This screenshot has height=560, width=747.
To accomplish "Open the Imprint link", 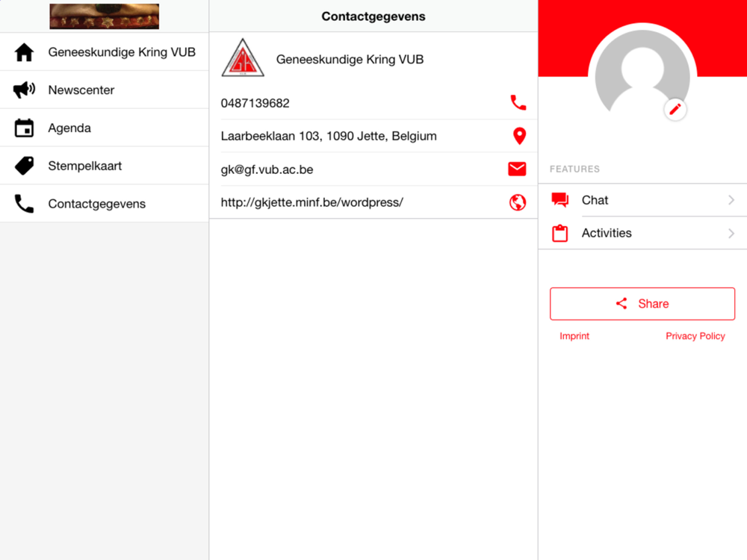I will [574, 336].
